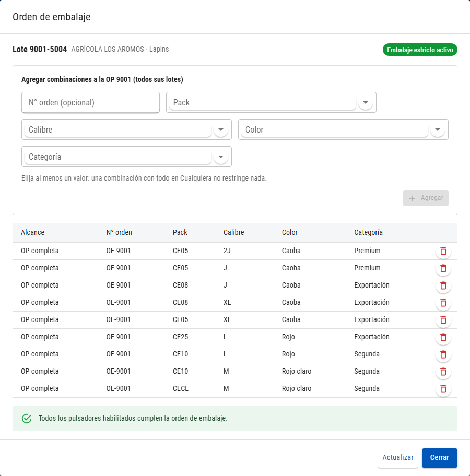Viewport: 470px width, 476px height.
Task: Select the Rojo color cell in CE25 row
Action: tap(288, 337)
